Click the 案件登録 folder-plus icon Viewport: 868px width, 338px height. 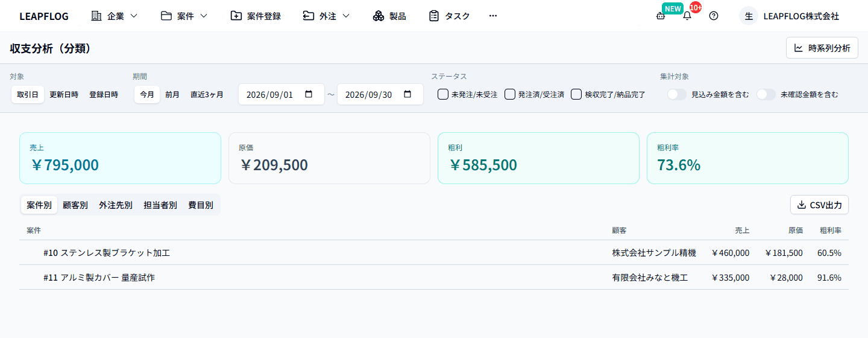pos(236,16)
